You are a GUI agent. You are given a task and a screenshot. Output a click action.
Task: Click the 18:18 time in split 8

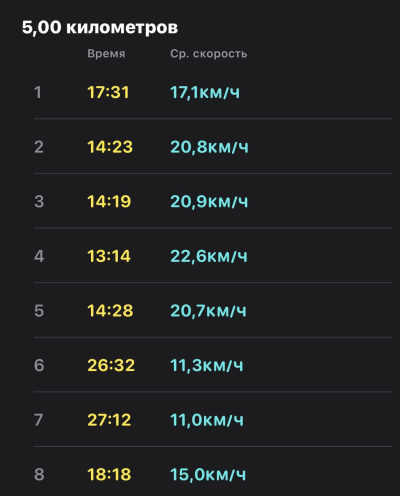pos(109,475)
